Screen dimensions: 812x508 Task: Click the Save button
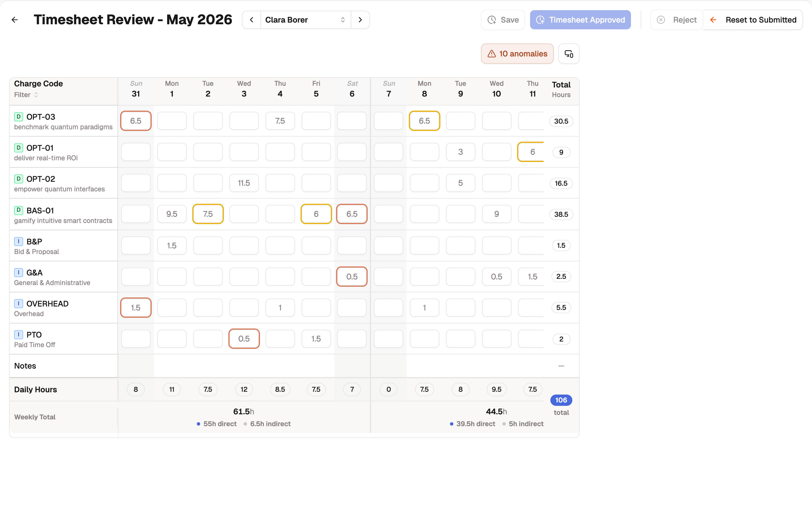503,20
